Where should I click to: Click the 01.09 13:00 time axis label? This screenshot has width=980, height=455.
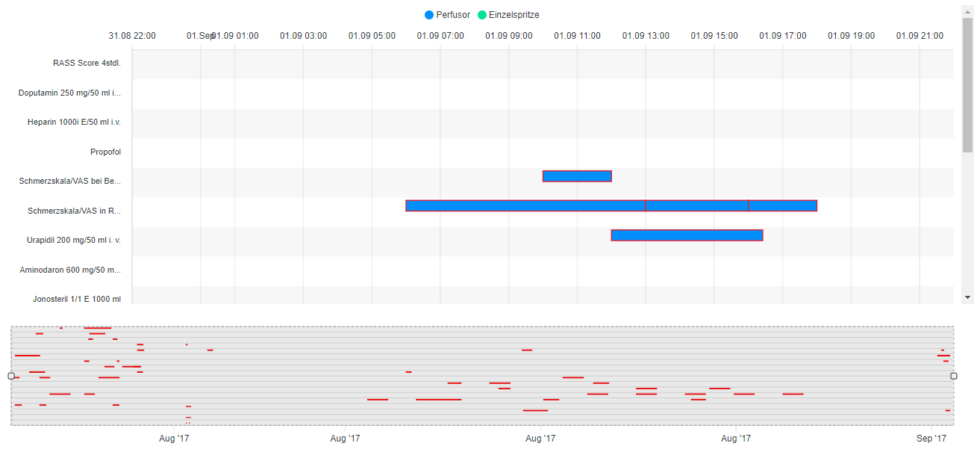(x=646, y=35)
